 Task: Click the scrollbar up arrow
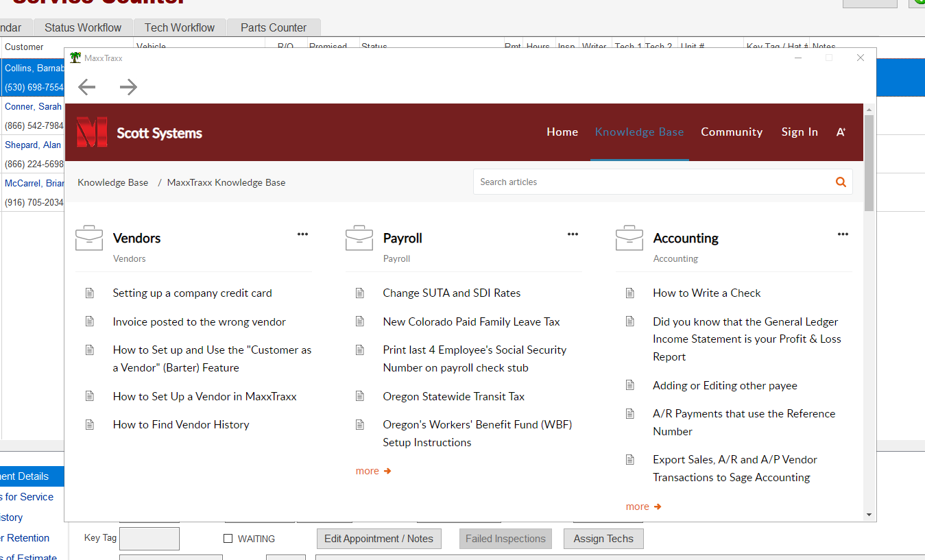(869, 109)
